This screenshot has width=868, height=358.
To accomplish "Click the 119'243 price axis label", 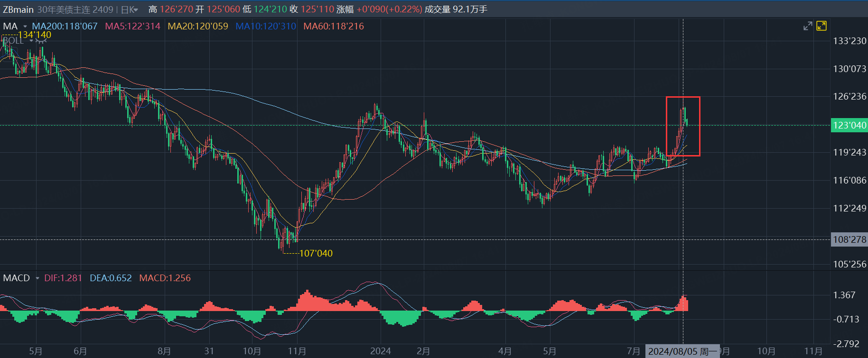I will [849, 153].
